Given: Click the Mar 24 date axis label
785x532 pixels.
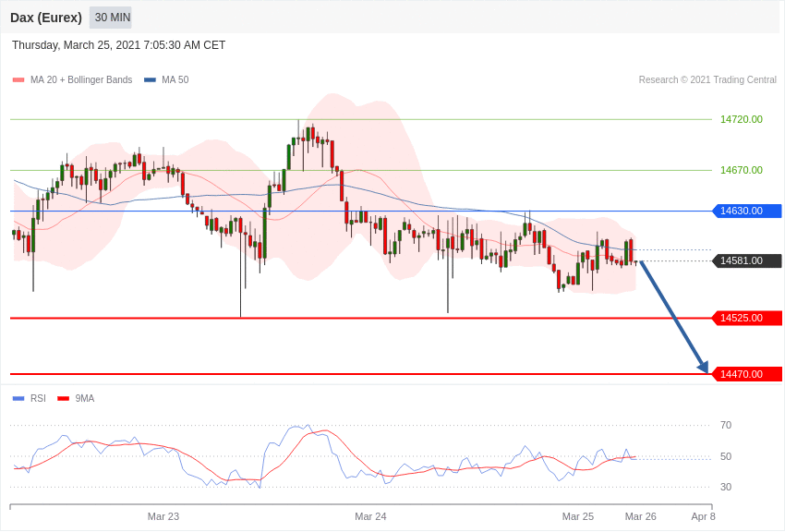Looking at the screenshot, I should (370, 516).
